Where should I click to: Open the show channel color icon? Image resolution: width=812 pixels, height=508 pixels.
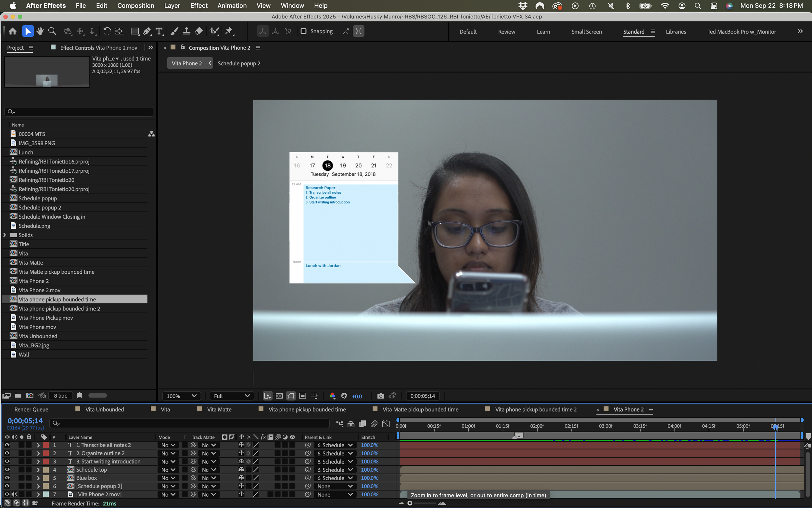click(x=332, y=396)
